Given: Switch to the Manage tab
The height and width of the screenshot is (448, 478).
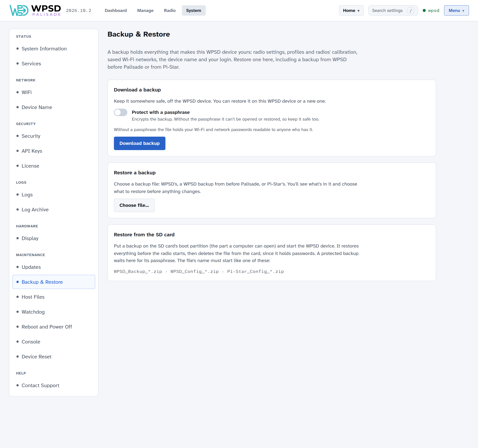Looking at the screenshot, I should click(x=145, y=11).
